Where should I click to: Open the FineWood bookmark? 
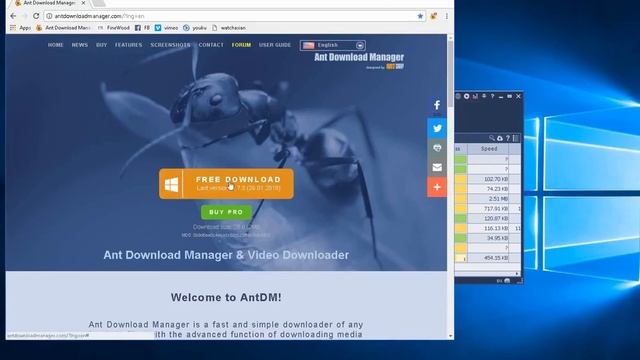(114, 28)
